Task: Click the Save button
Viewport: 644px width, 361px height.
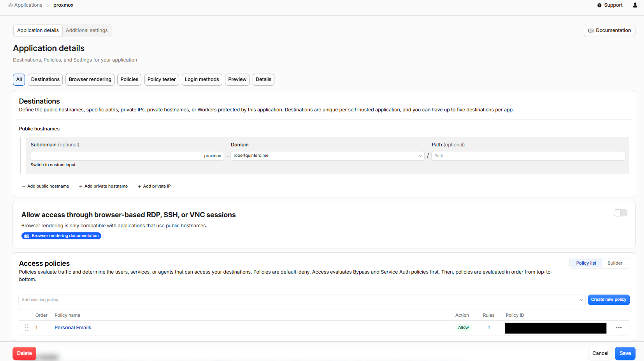Action: click(x=625, y=353)
